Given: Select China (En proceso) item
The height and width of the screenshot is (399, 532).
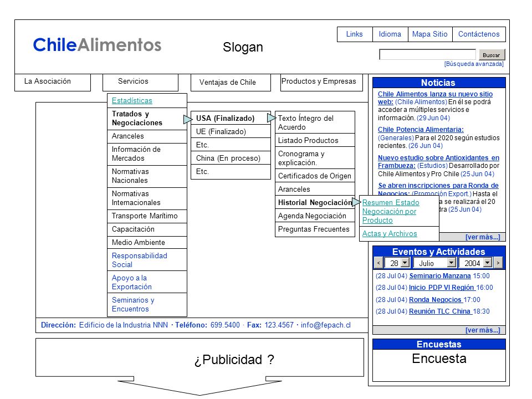Looking at the screenshot, I should pos(231,158).
